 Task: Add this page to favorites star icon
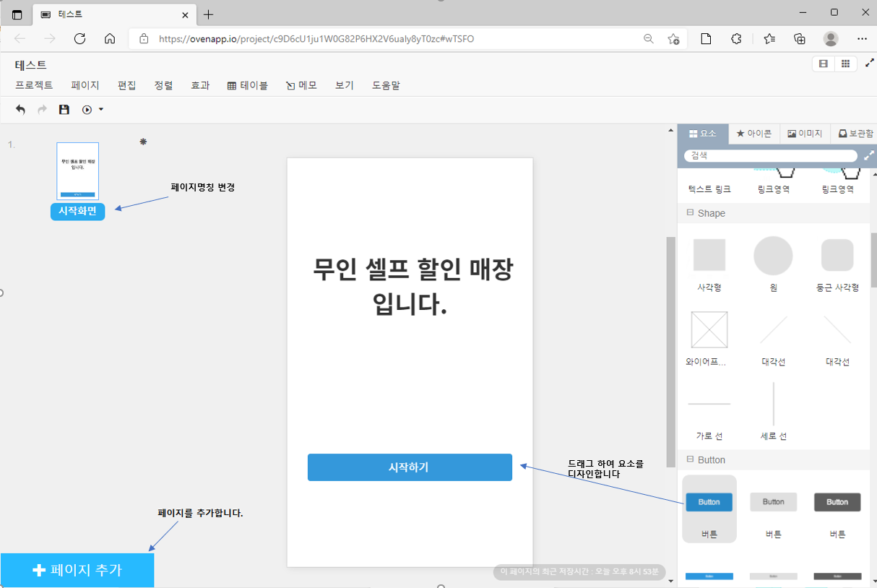coord(673,39)
